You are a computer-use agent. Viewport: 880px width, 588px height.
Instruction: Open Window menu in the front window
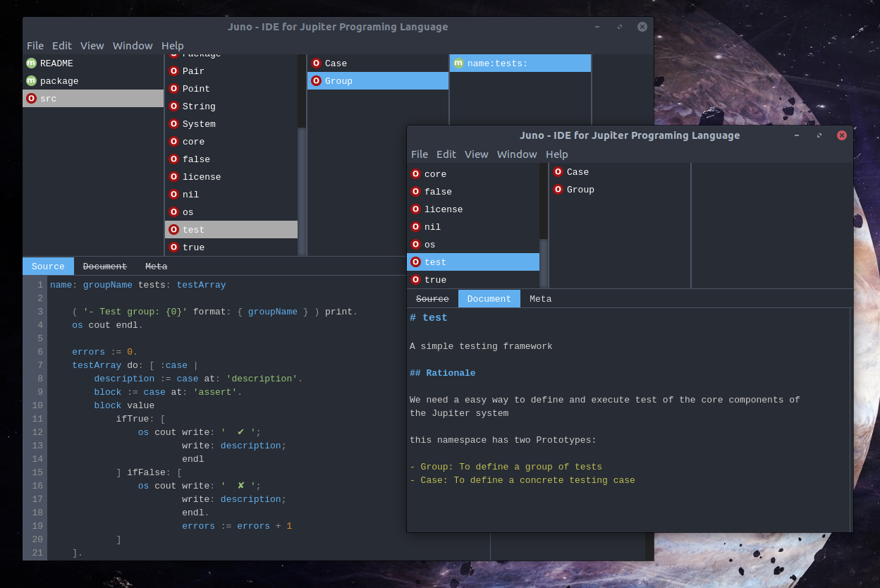point(517,154)
